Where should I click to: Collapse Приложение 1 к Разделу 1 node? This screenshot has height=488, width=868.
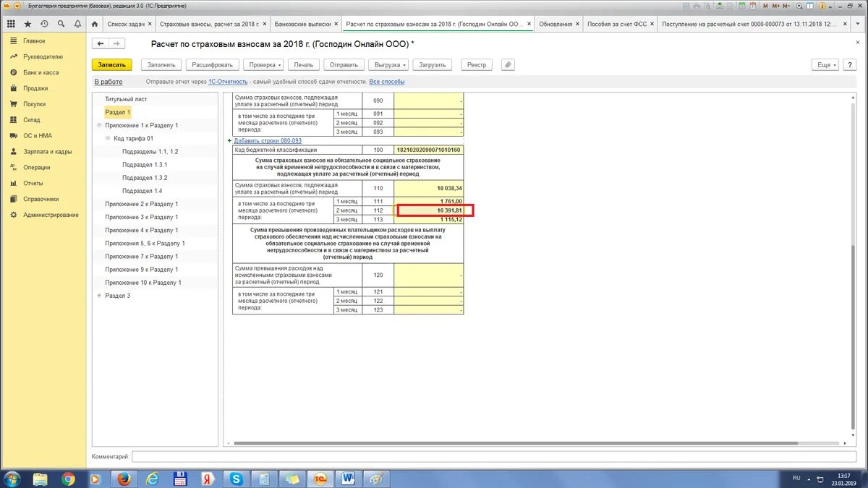[x=99, y=126]
